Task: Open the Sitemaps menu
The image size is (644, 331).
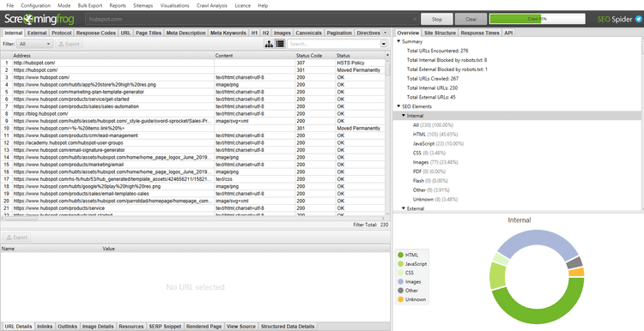Action: pyautogui.click(x=143, y=6)
